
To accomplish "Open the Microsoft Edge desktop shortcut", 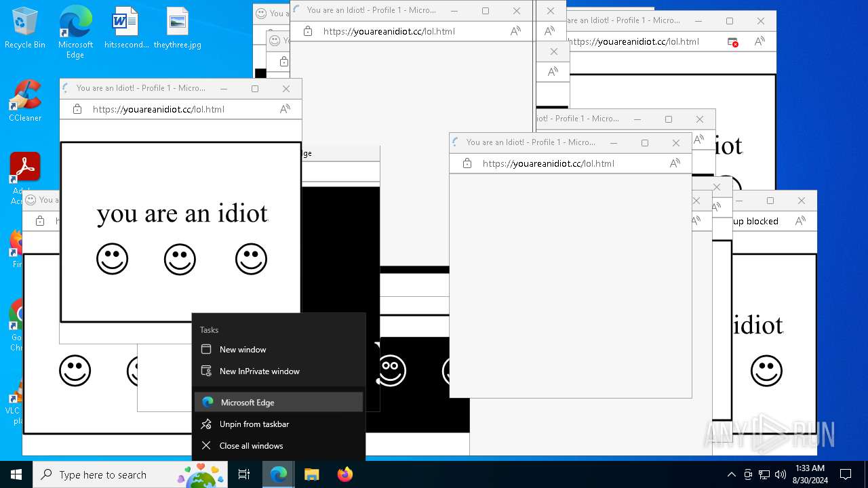I will point(75,31).
